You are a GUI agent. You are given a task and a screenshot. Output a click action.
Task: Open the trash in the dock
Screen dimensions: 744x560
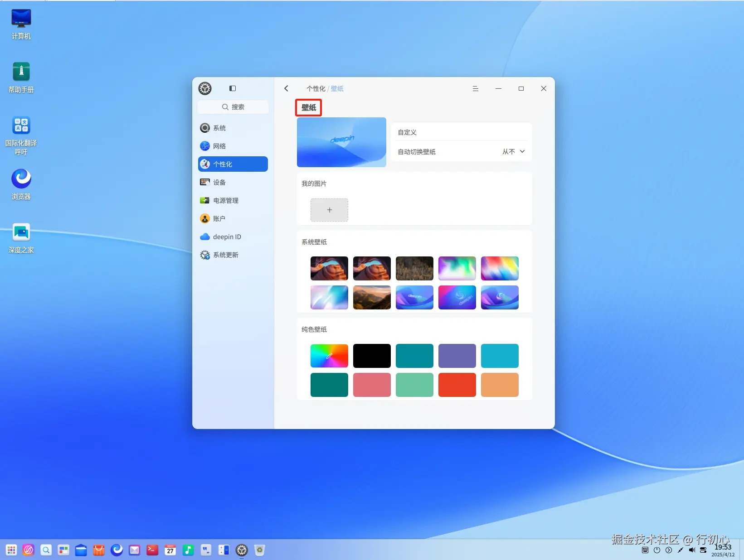pyautogui.click(x=259, y=550)
